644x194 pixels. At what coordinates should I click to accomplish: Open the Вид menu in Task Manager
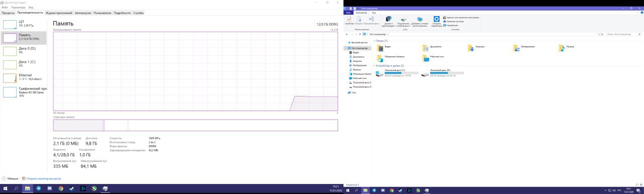click(x=31, y=8)
